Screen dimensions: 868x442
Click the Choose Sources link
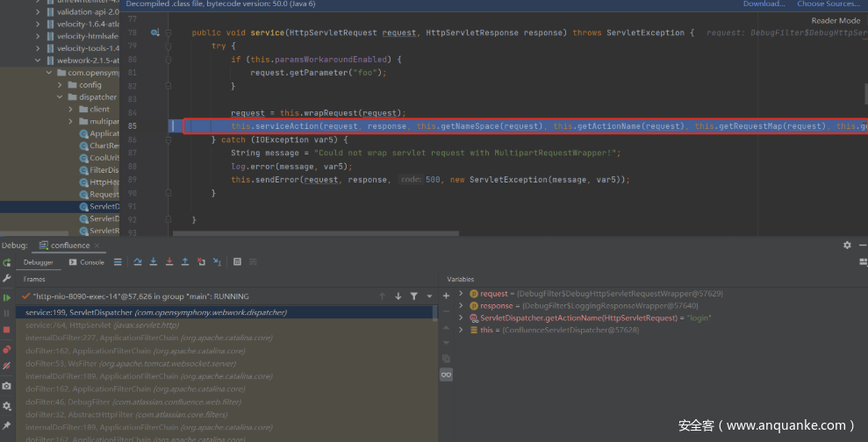click(x=828, y=4)
